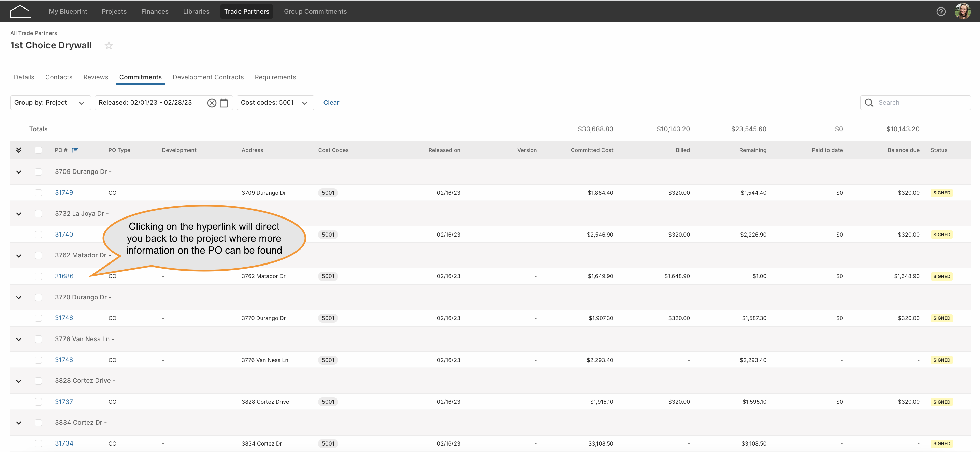Collapse the 3770 Durango Dr group
Viewport: 980px width, 452px height.
(19, 298)
